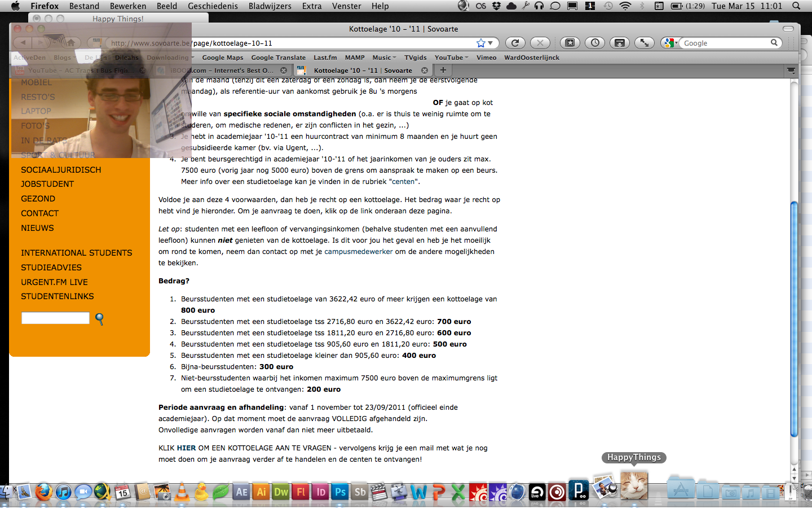812x508 pixels.
Task: Launch Adobe Soundbooth from dock
Action: pyautogui.click(x=360, y=492)
